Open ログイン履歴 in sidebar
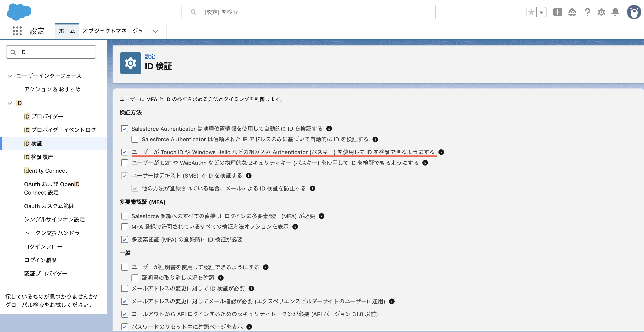This screenshot has width=644, height=332. click(x=41, y=260)
